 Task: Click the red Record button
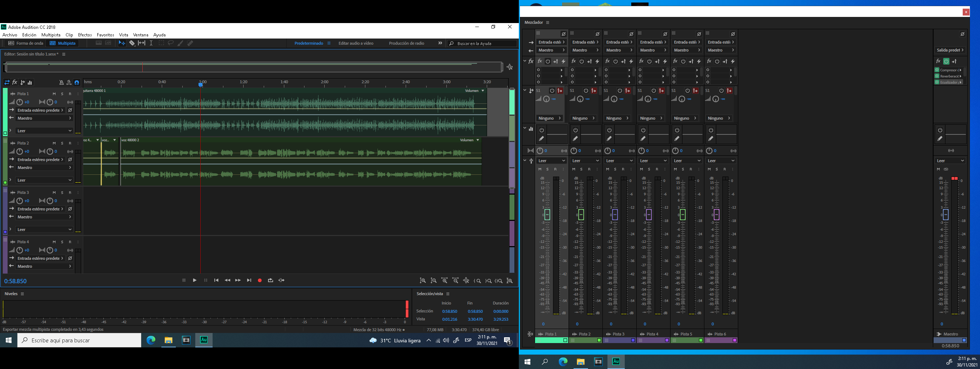(260, 280)
